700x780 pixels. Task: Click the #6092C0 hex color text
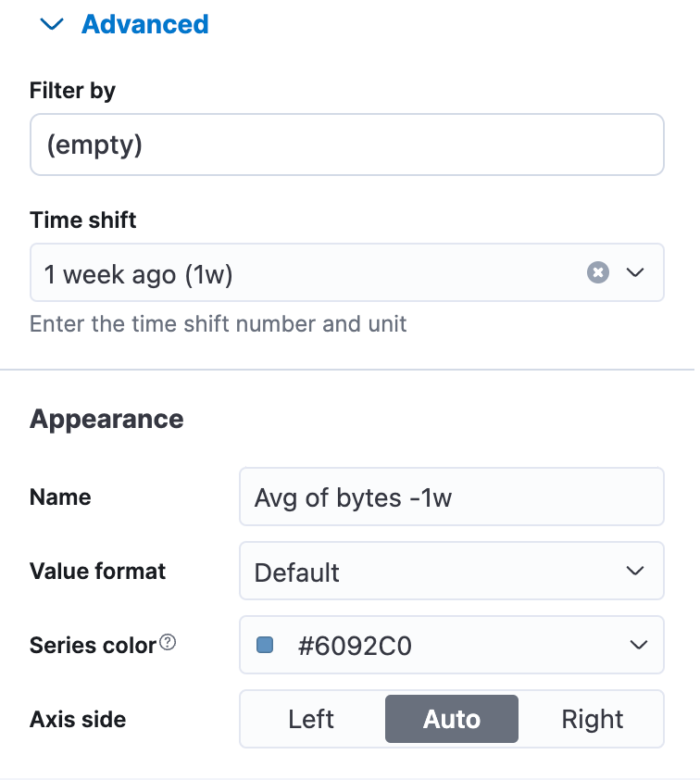point(355,646)
